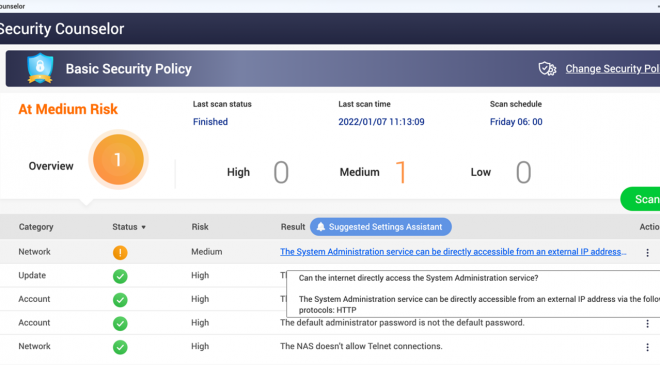Viewport: 660px width, 365px height.
Task: Click the Category column header
Action: tap(36, 227)
